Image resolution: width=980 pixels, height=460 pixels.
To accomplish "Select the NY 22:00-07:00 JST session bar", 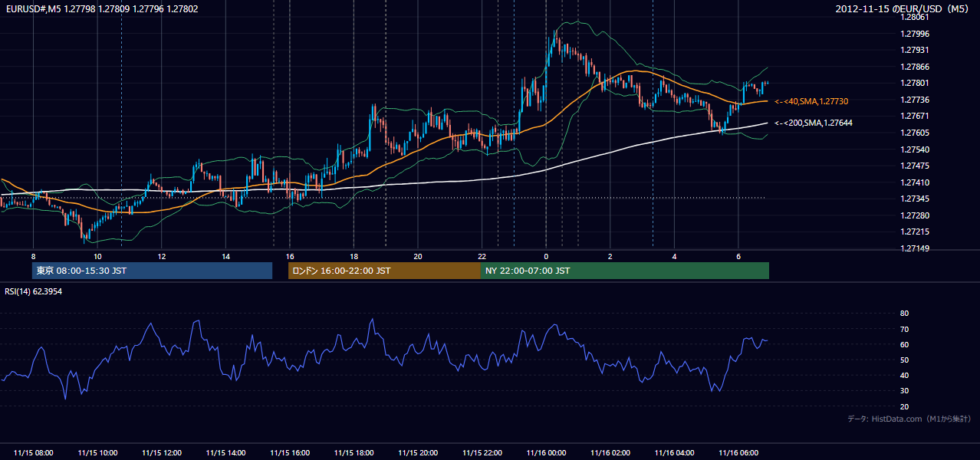I will pyautogui.click(x=625, y=271).
